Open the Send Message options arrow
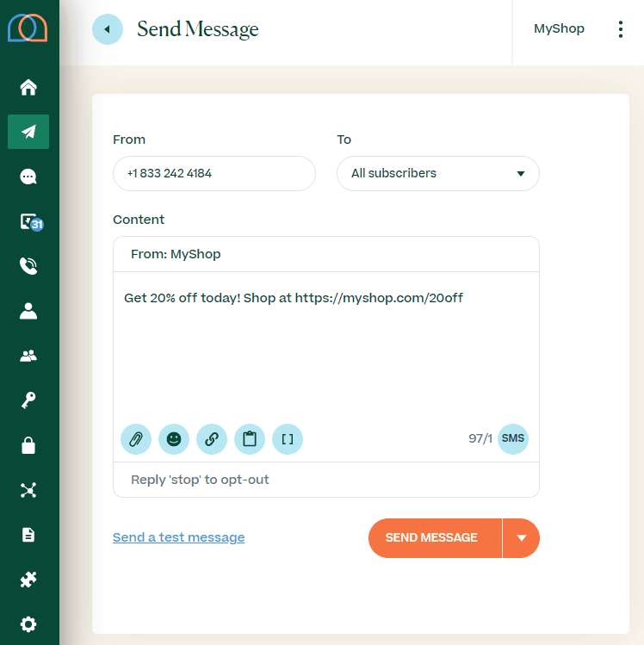This screenshot has width=644, height=645. [x=521, y=538]
